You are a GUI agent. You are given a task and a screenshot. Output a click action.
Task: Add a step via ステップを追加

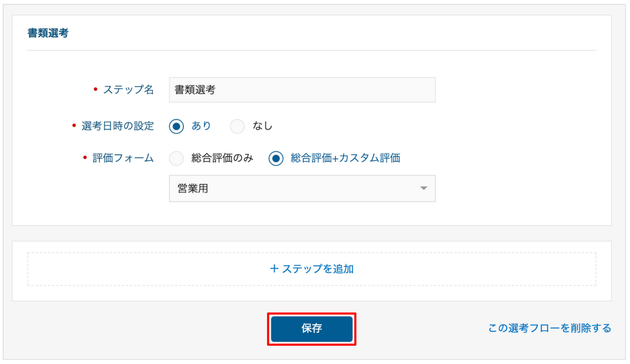(x=311, y=269)
